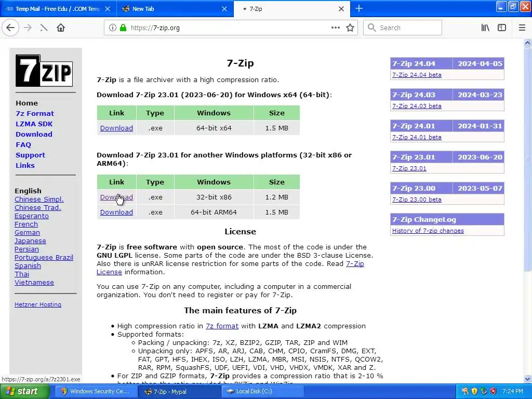The image size is (532, 399).
Task: Switch language to Japanese
Action: tap(30, 241)
